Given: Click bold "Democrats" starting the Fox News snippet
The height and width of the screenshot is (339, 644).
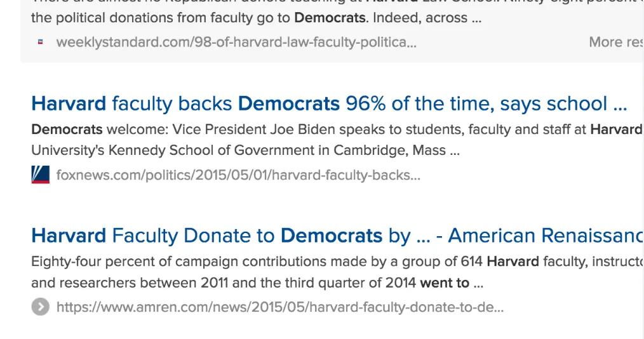Looking at the screenshot, I should click(x=67, y=130).
